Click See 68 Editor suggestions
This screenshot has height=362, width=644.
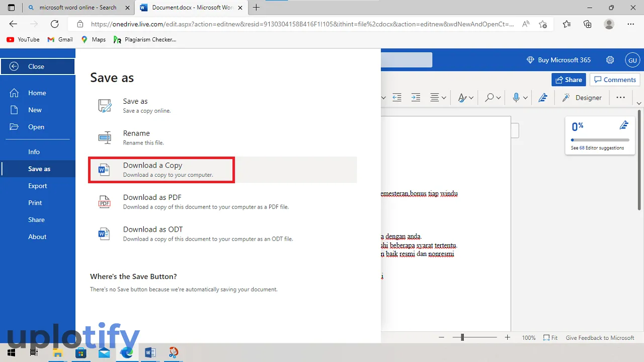tap(597, 148)
